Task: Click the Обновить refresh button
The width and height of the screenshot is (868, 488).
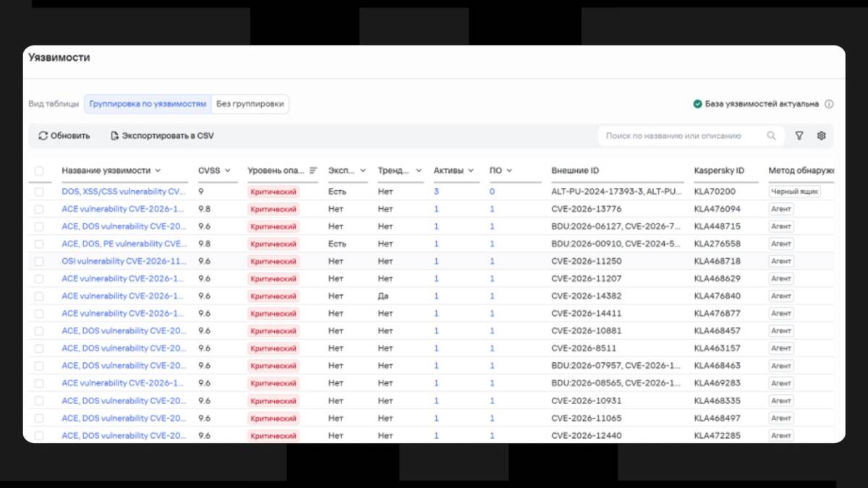Action: tap(64, 135)
